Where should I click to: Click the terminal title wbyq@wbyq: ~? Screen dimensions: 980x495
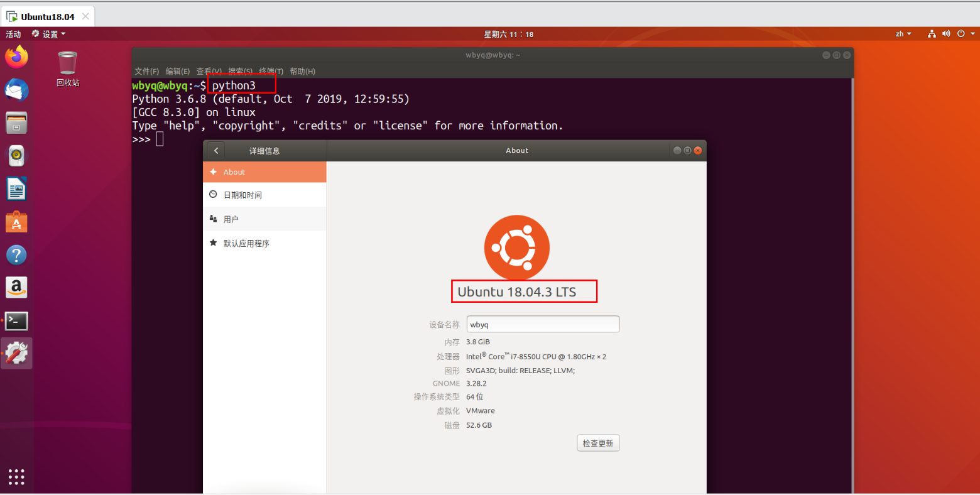(493, 55)
